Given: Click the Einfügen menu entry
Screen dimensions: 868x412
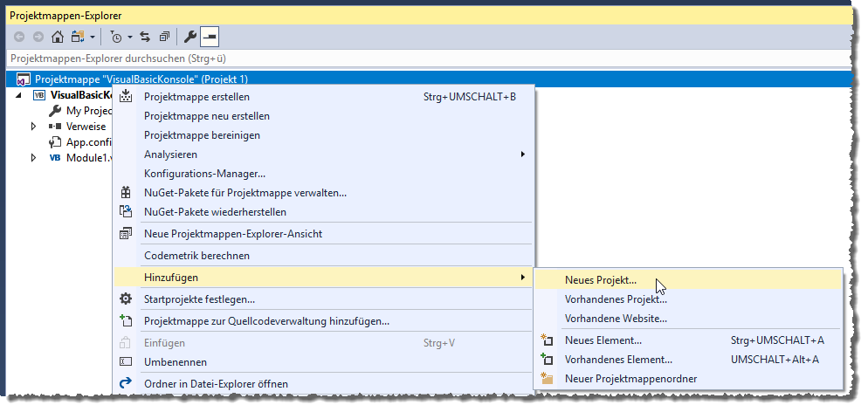Looking at the screenshot, I should click(324, 343).
